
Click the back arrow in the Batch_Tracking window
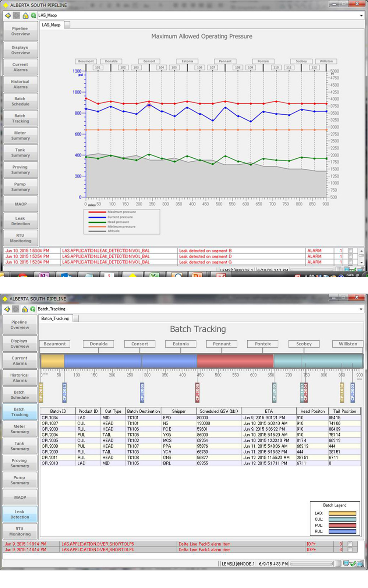(x=7, y=309)
